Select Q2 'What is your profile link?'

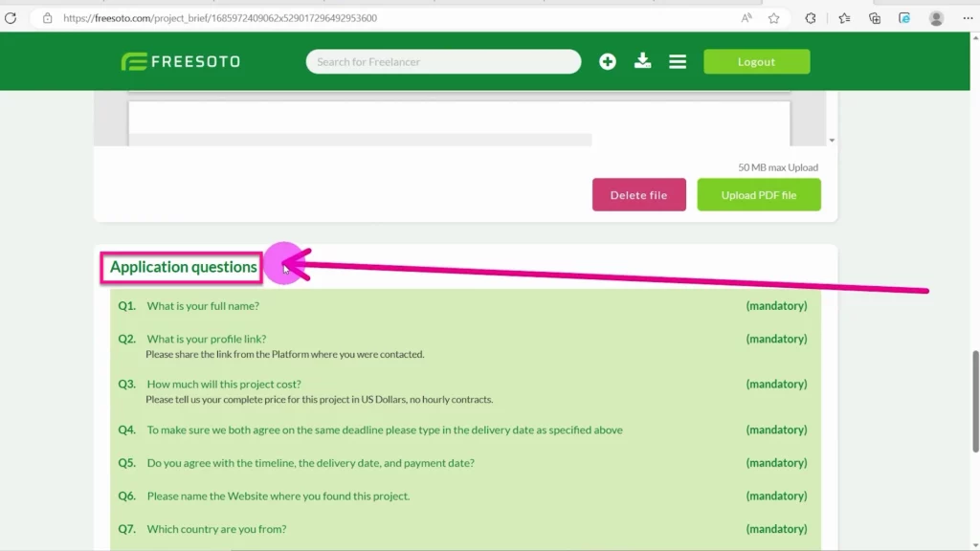tap(207, 339)
